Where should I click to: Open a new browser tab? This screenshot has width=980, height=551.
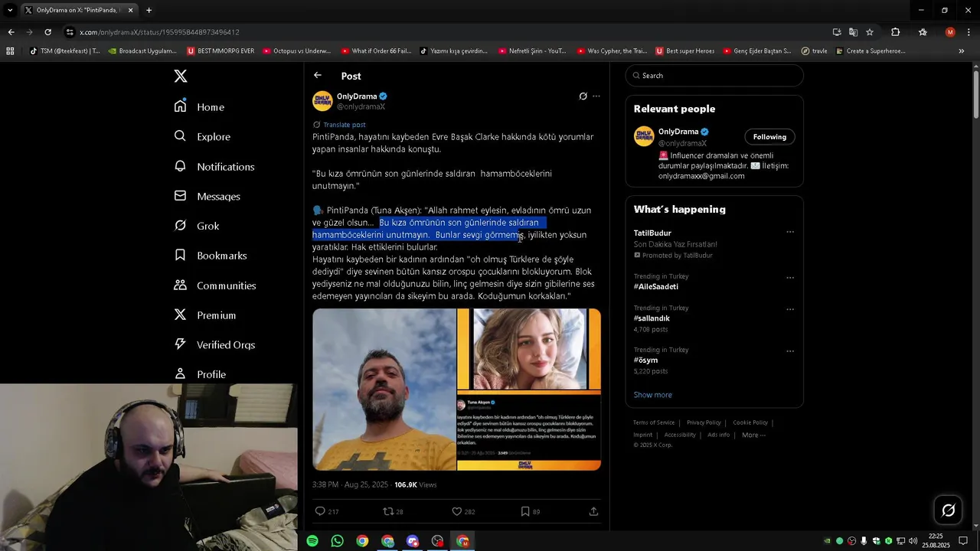coord(149,10)
